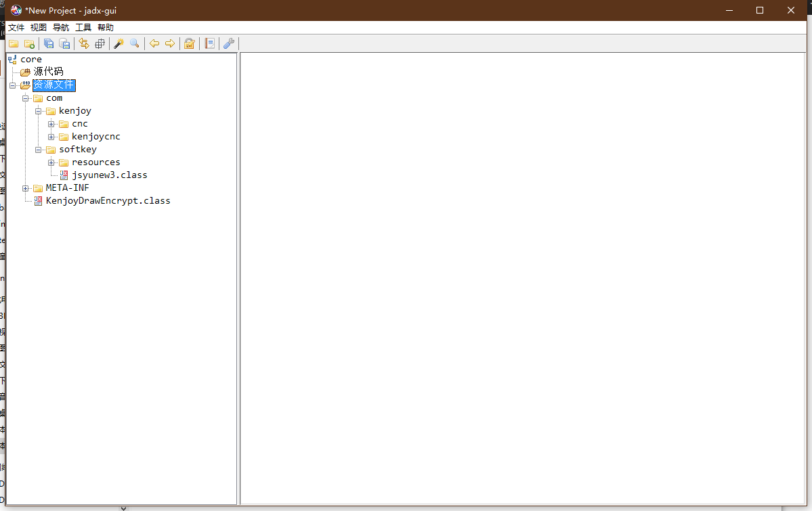Open the 文件 menu

[16, 28]
